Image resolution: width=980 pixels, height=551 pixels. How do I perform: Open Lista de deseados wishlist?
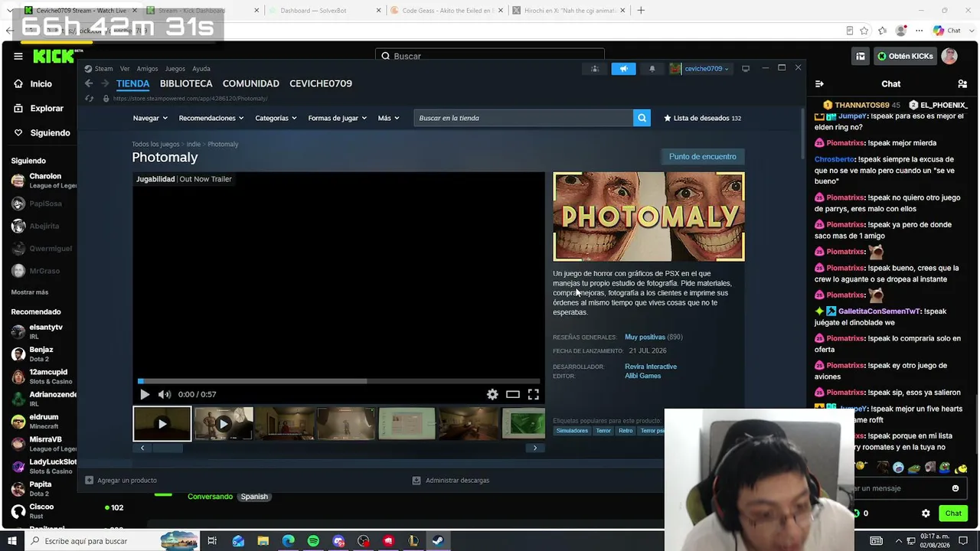pos(702,118)
